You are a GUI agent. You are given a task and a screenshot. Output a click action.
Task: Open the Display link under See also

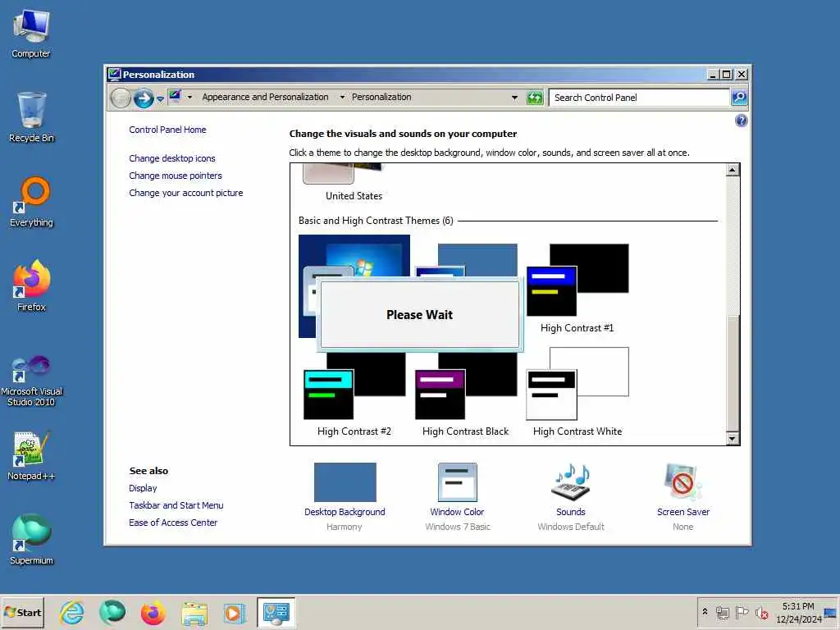(x=143, y=489)
